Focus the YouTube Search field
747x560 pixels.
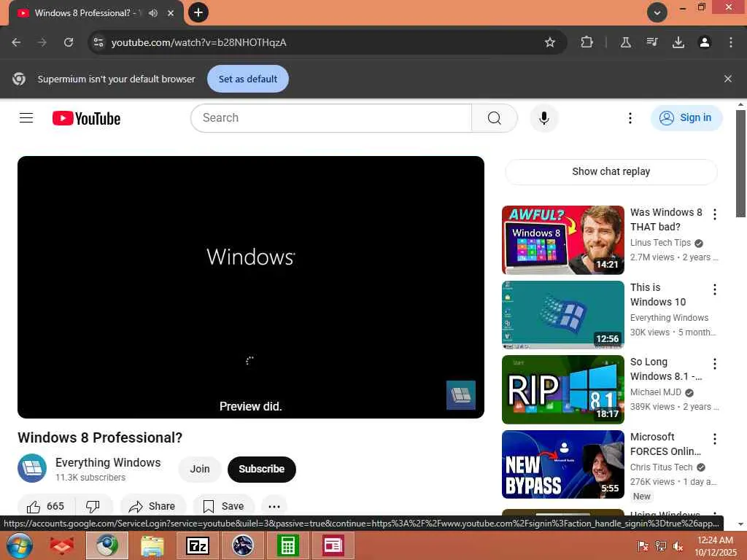click(x=331, y=117)
